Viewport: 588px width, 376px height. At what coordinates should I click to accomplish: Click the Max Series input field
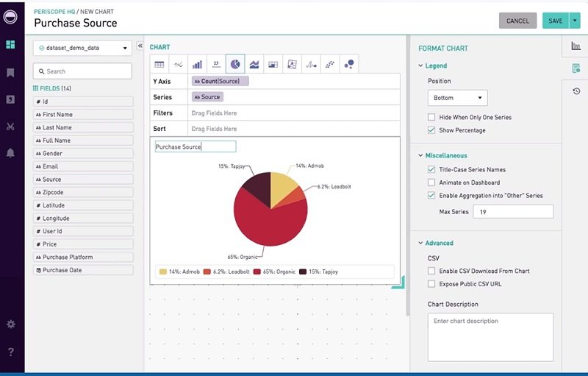513,212
